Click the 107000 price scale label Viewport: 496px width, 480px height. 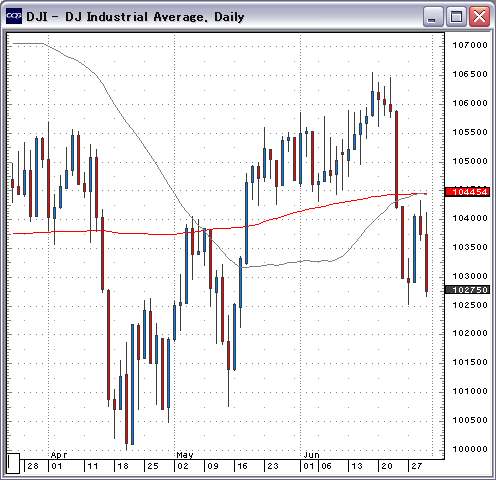pyautogui.click(x=470, y=45)
